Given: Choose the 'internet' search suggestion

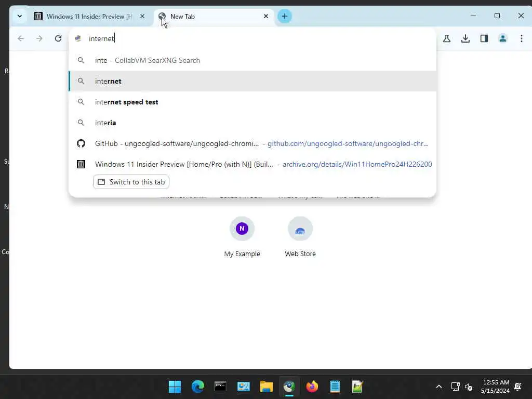Looking at the screenshot, I should point(252,81).
